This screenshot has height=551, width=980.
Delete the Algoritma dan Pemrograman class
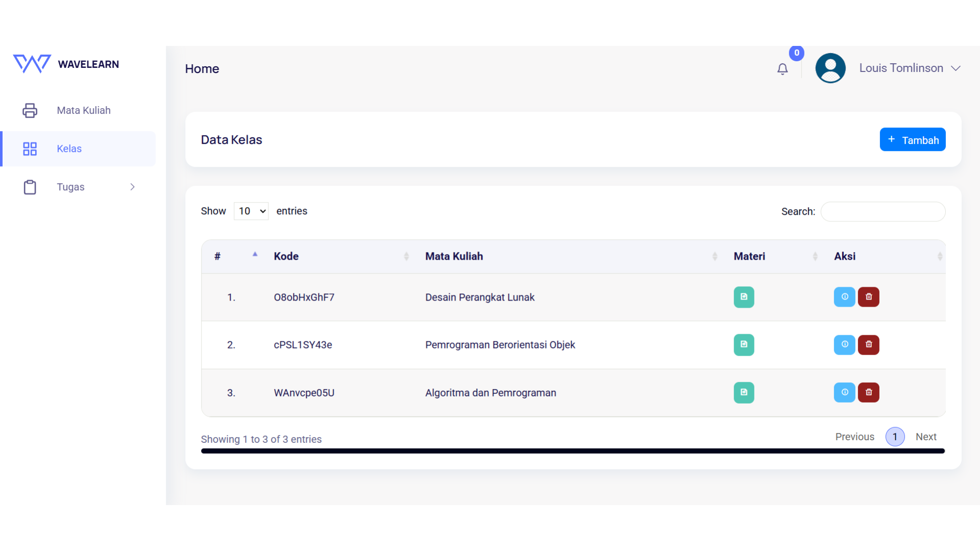(868, 393)
